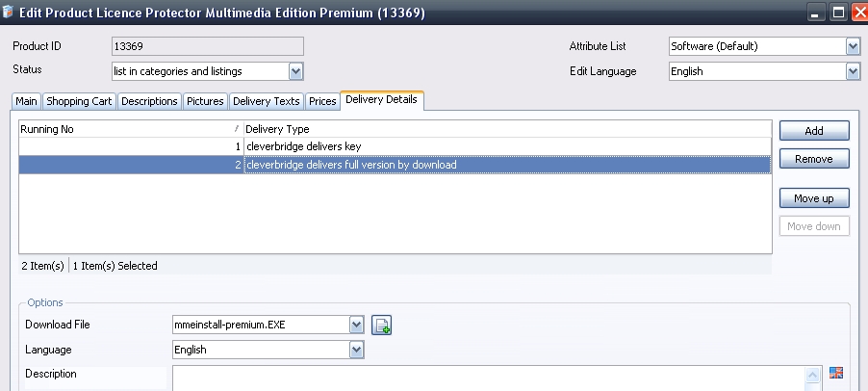Open the Pictures tab
Image resolution: width=868 pixels, height=391 pixels.
coord(206,101)
